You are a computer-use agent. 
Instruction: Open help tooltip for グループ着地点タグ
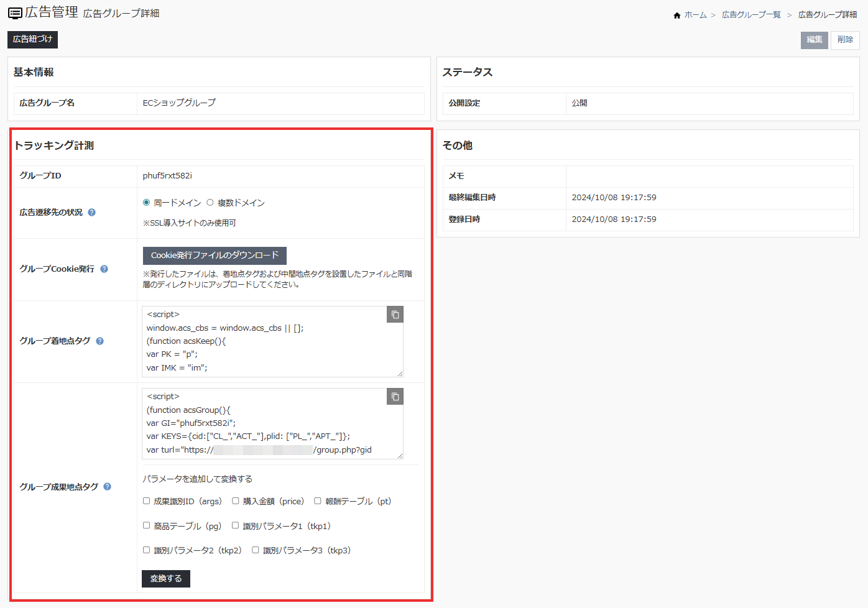[100, 341]
